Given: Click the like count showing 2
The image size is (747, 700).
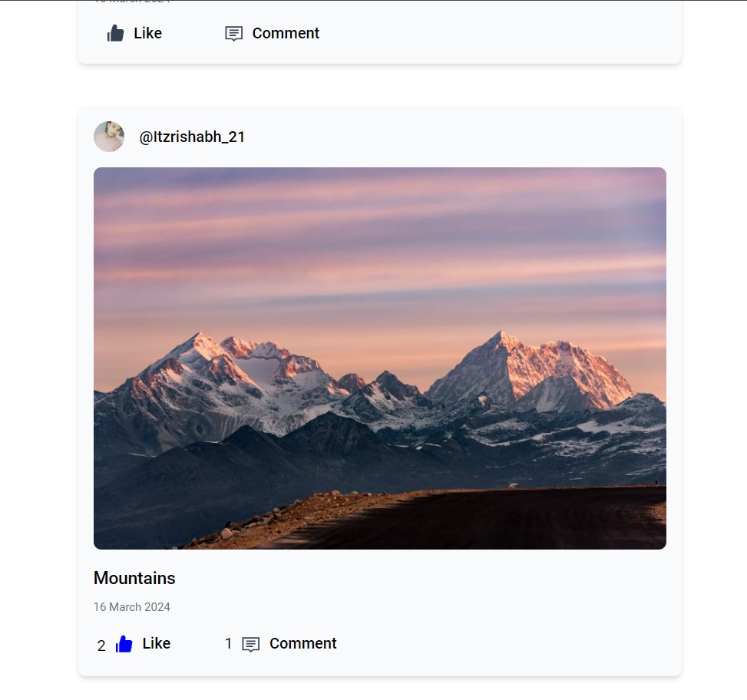Looking at the screenshot, I should pos(101,646).
